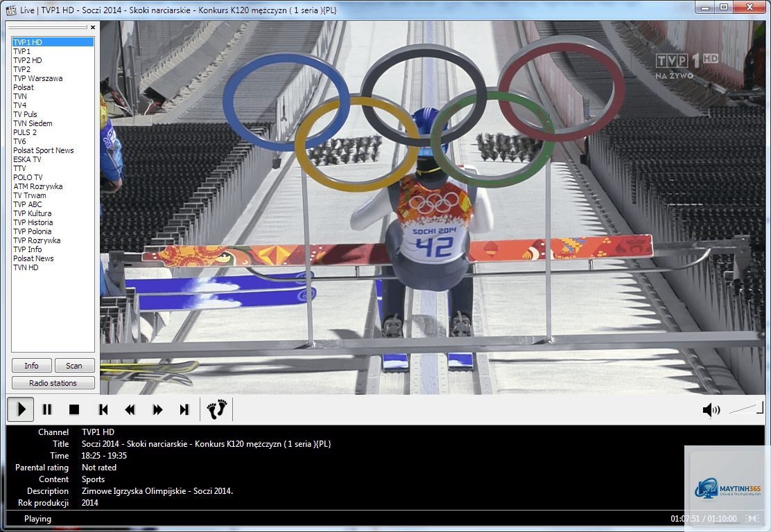Adjust the volume slider
771x532 pixels.
746,408
